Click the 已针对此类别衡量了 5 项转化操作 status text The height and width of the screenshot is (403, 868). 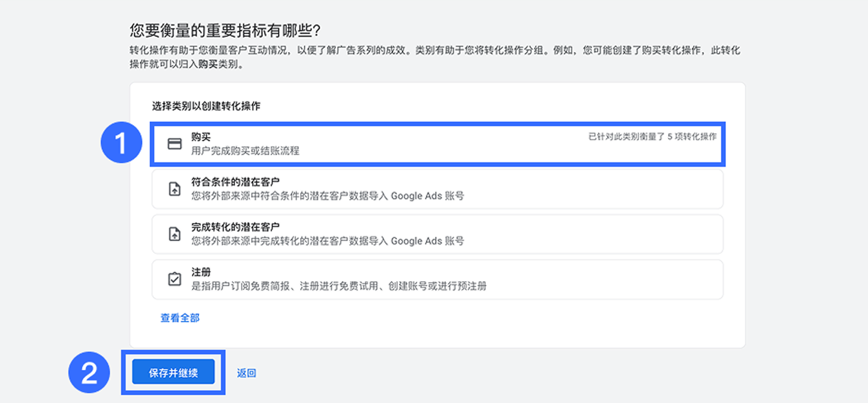pos(652,137)
